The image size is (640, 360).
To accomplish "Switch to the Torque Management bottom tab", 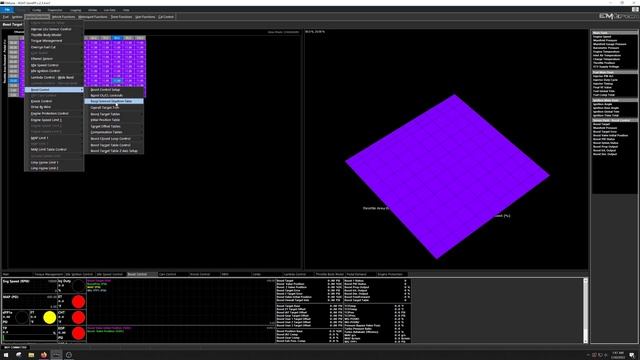I will pos(49,274).
